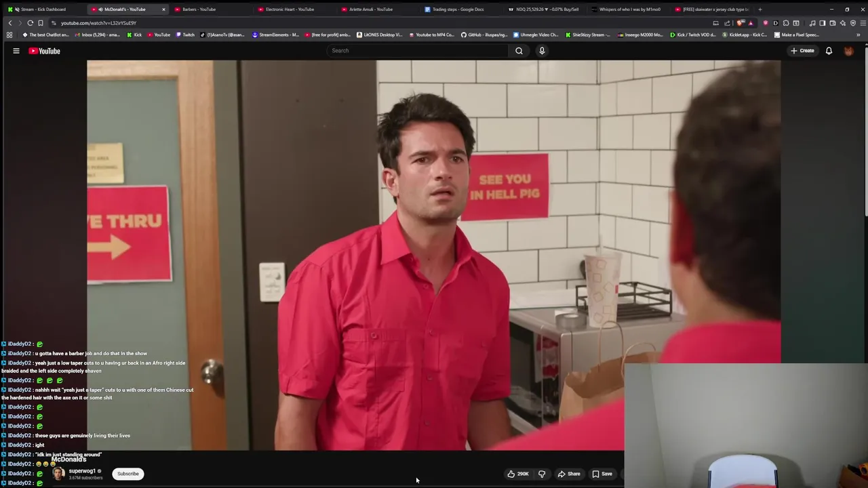The width and height of the screenshot is (868, 488).
Task: Switch to Stream - Kick Dashboard tab
Action: click(x=42, y=9)
